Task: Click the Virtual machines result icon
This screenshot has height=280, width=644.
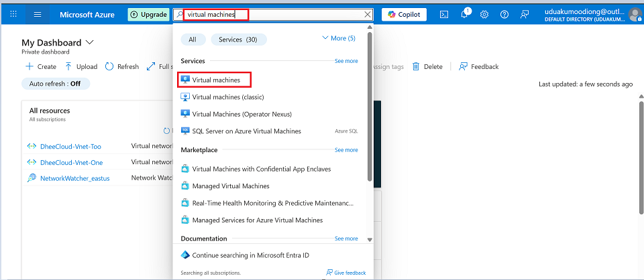Action: click(x=185, y=80)
